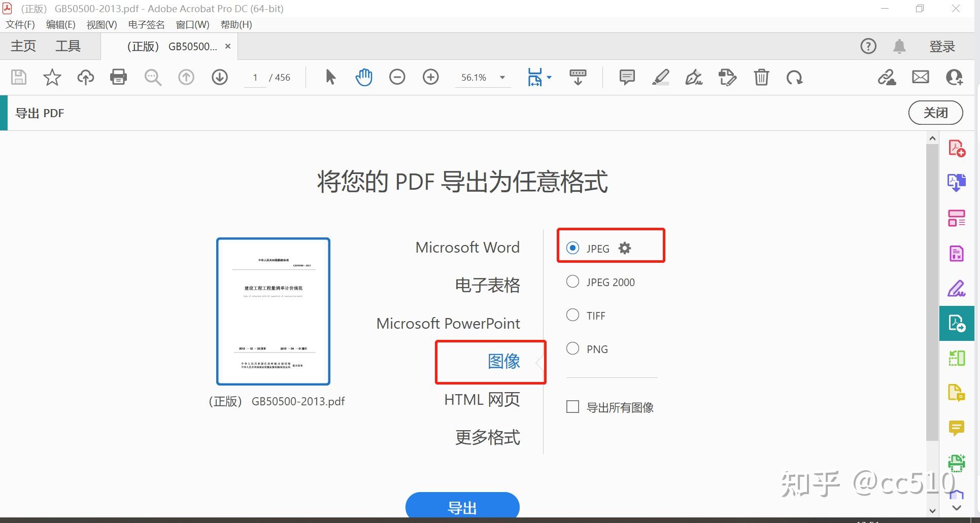Enable the 导出所有图像 checkbox
Screen dimensions: 980x523
click(572, 406)
